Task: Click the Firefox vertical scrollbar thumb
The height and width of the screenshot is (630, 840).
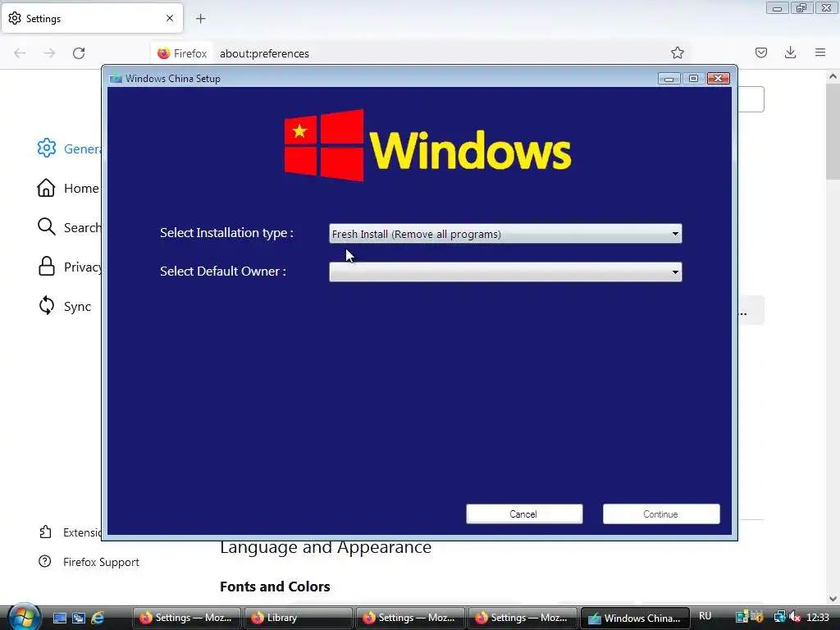Action: [x=833, y=131]
